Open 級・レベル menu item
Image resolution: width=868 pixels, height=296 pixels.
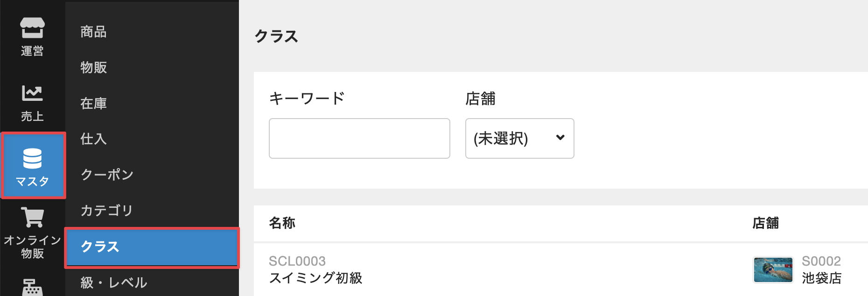point(114,282)
